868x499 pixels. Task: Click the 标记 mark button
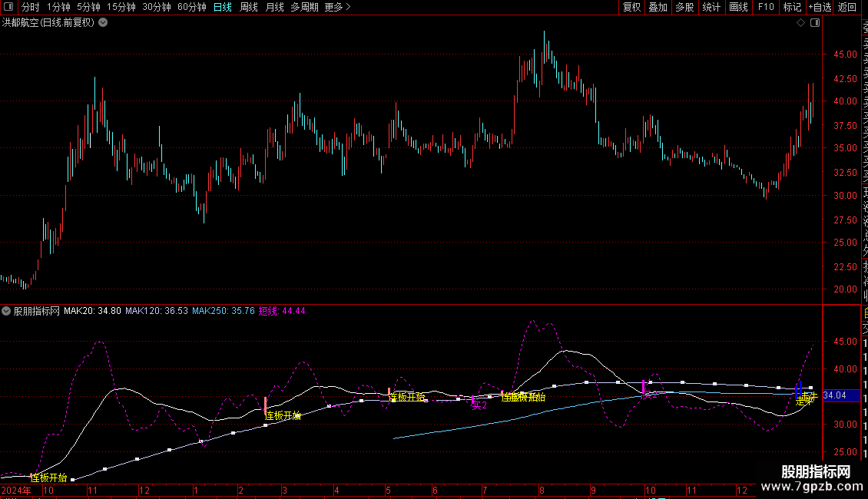click(x=792, y=7)
